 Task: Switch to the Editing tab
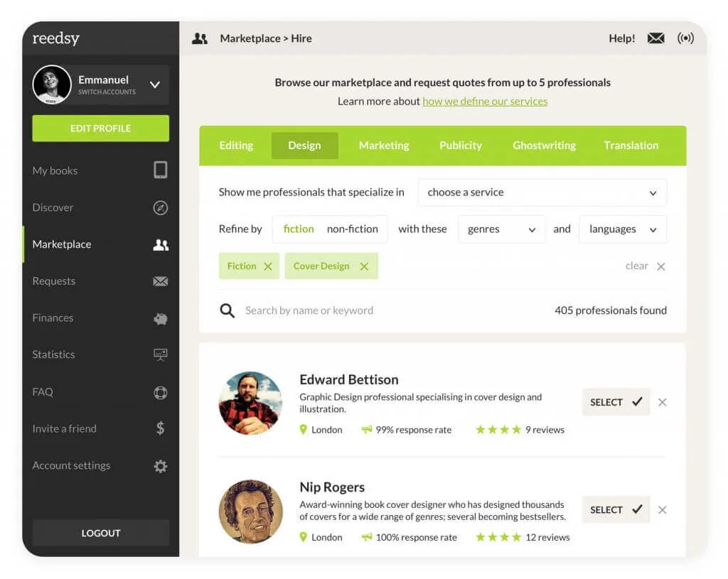[236, 146]
